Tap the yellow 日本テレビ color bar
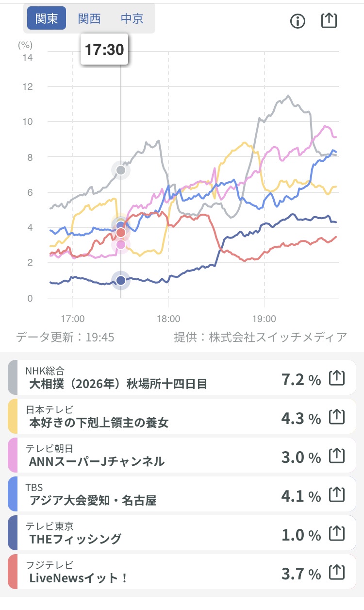The image size is (364, 610). tap(13, 416)
